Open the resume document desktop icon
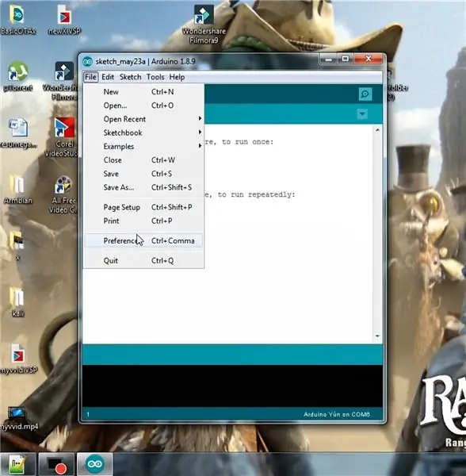This screenshot has width=466, height=476. 18,133
